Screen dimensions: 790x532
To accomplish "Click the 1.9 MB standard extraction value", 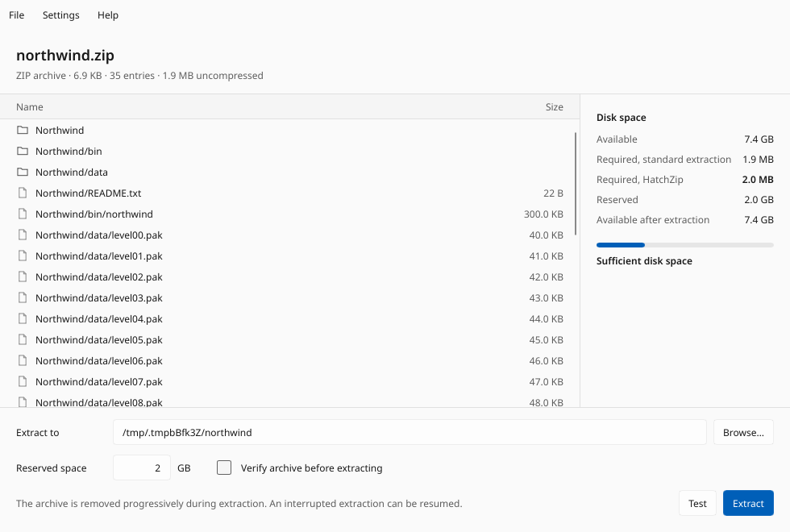I will point(758,160).
